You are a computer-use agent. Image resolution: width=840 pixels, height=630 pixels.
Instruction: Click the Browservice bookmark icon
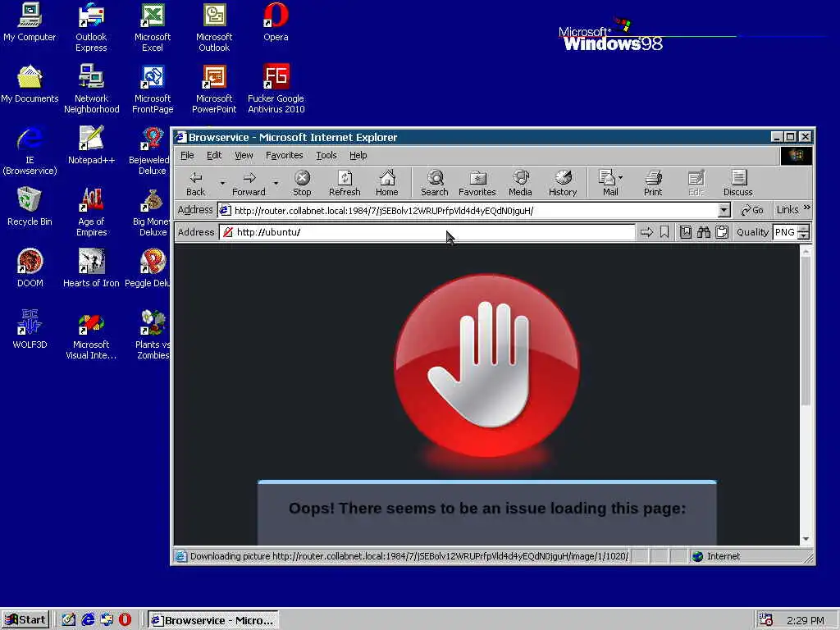pos(664,232)
